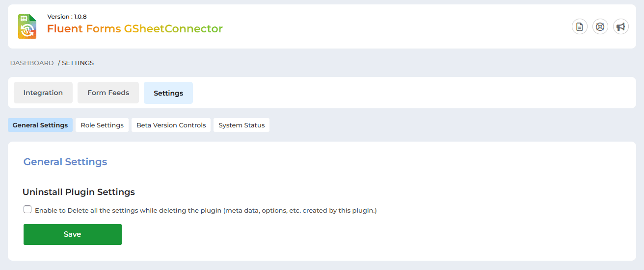
Task: View the System Status sub-tab
Action: (x=241, y=125)
